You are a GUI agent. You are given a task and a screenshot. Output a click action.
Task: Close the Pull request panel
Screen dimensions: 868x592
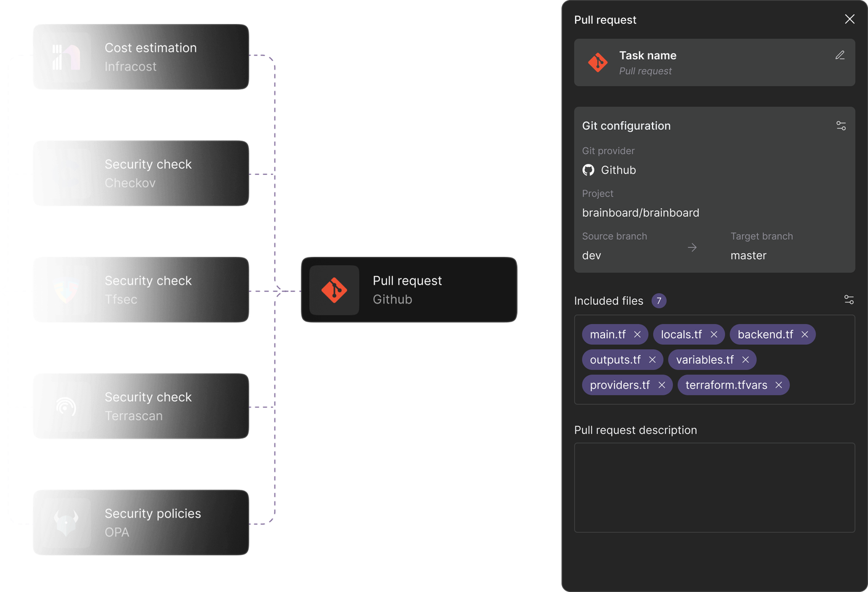(x=850, y=19)
